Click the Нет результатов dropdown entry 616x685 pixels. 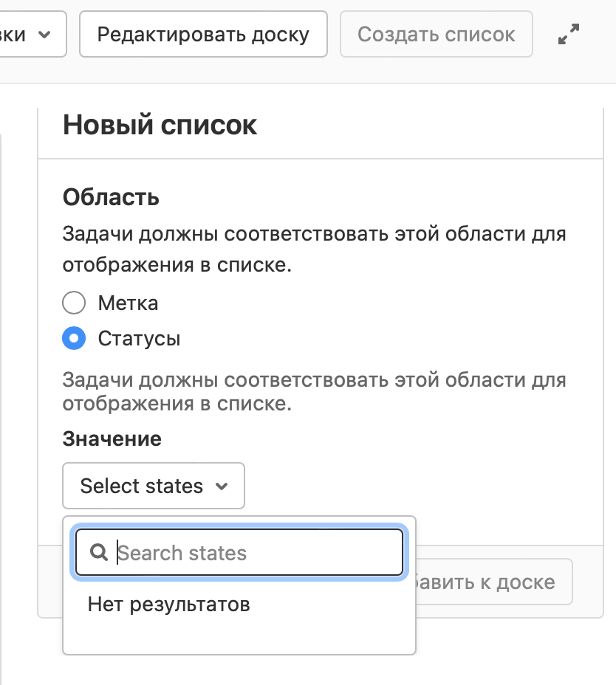pos(168,605)
